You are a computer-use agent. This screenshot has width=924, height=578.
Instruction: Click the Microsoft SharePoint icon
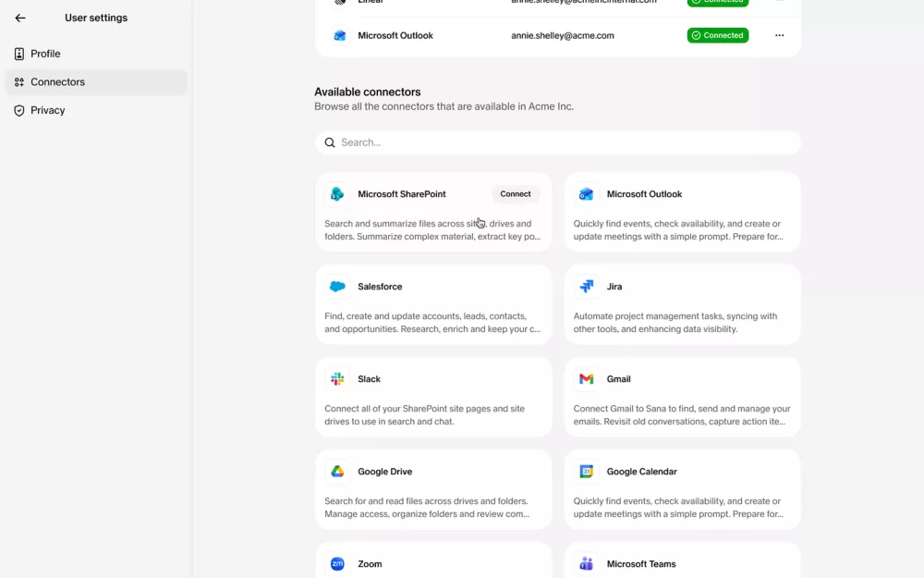(x=337, y=194)
